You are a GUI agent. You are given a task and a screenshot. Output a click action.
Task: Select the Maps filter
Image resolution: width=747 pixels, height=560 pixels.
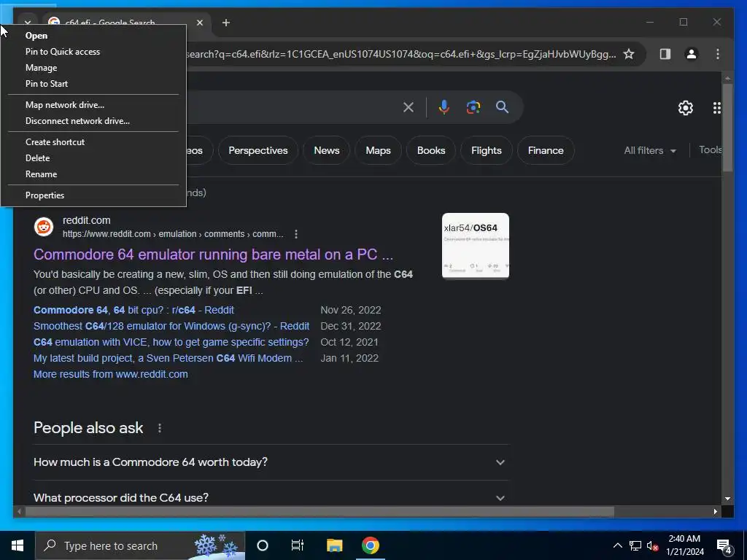[379, 150]
